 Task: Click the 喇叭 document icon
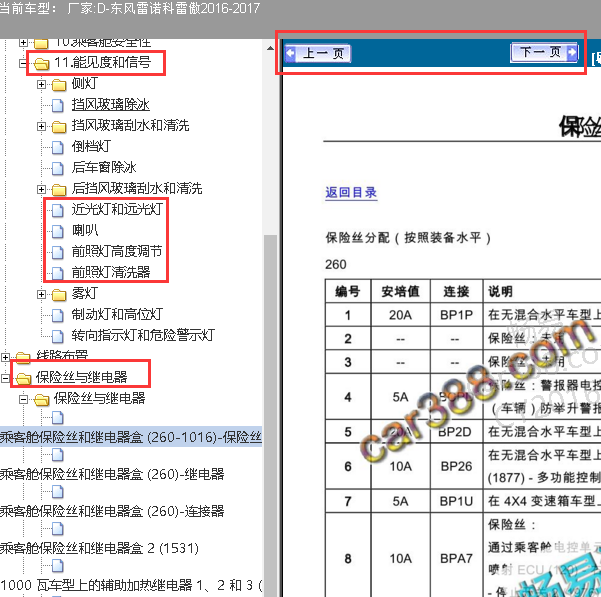[57, 231]
